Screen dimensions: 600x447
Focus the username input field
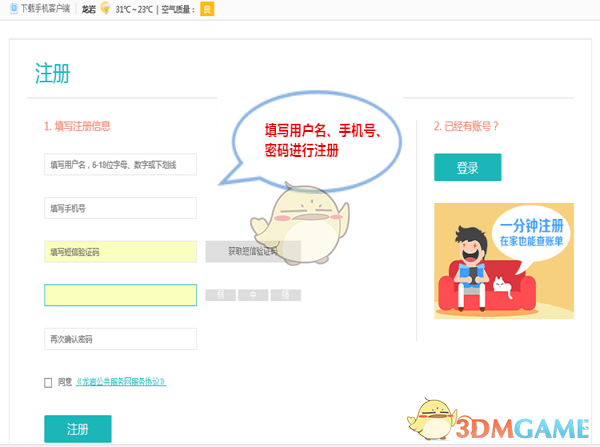click(x=121, y=165)
